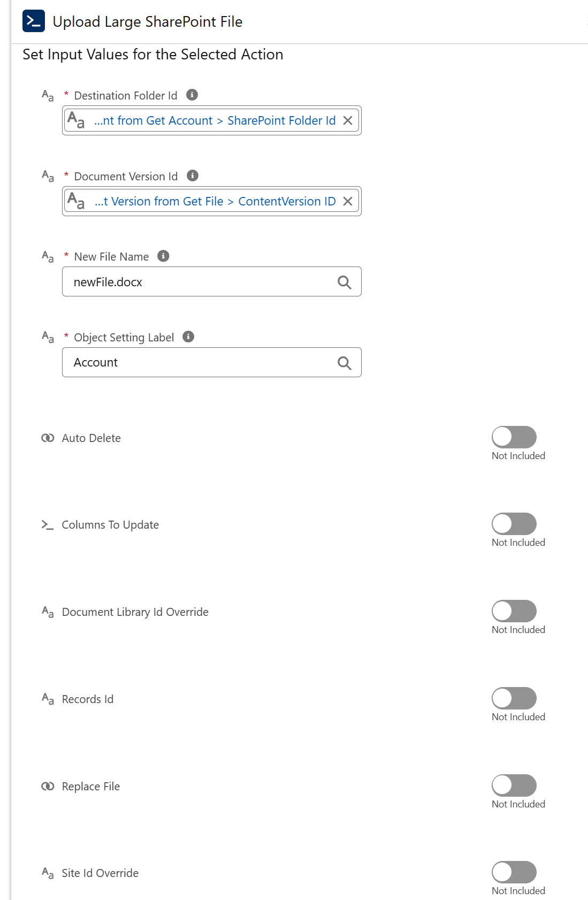Toggle Document Library Id Override on
The width and height of the screenshot is (588, 900).
pos(514,611)
